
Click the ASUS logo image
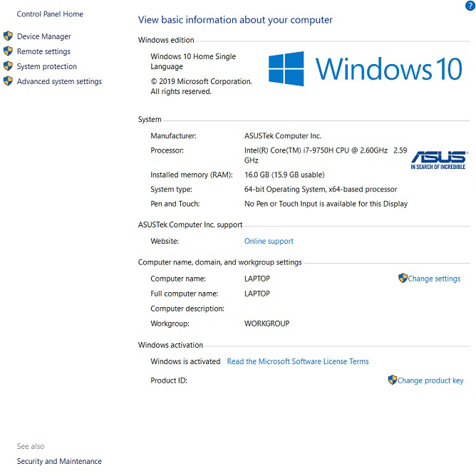[x=438, y=160]
